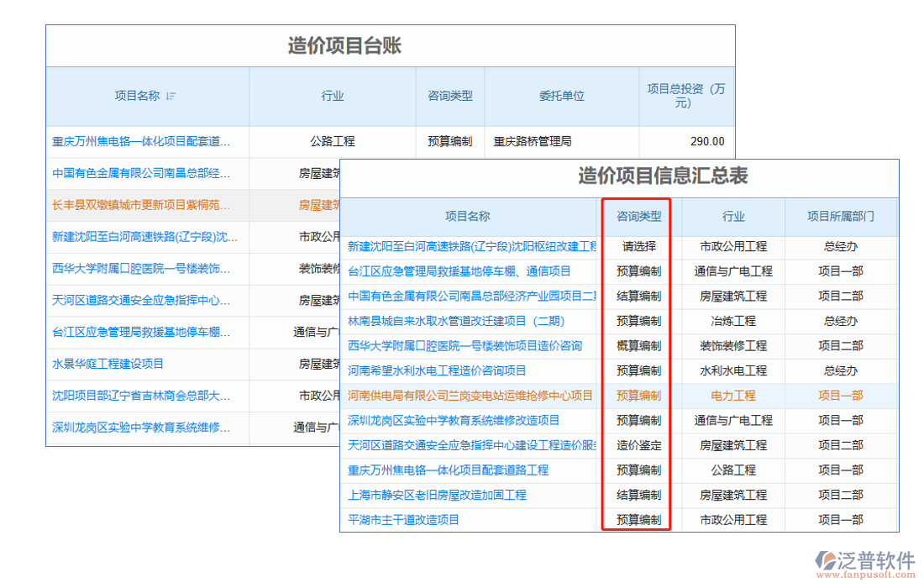Open 河南希望水利水电工程造价咨询项目 link

tap(437, 370)
